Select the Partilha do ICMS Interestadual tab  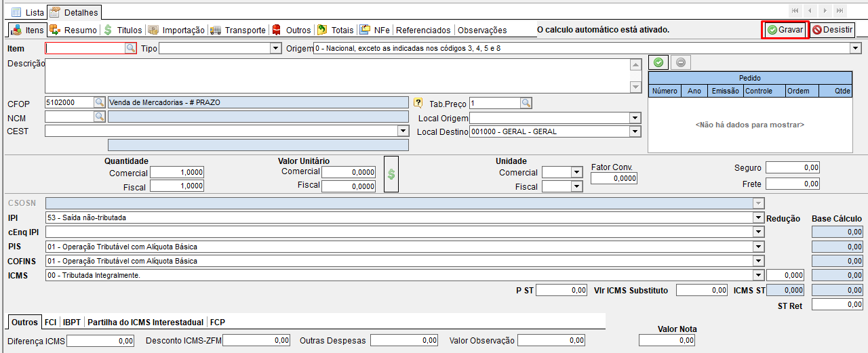click(145, 323)
